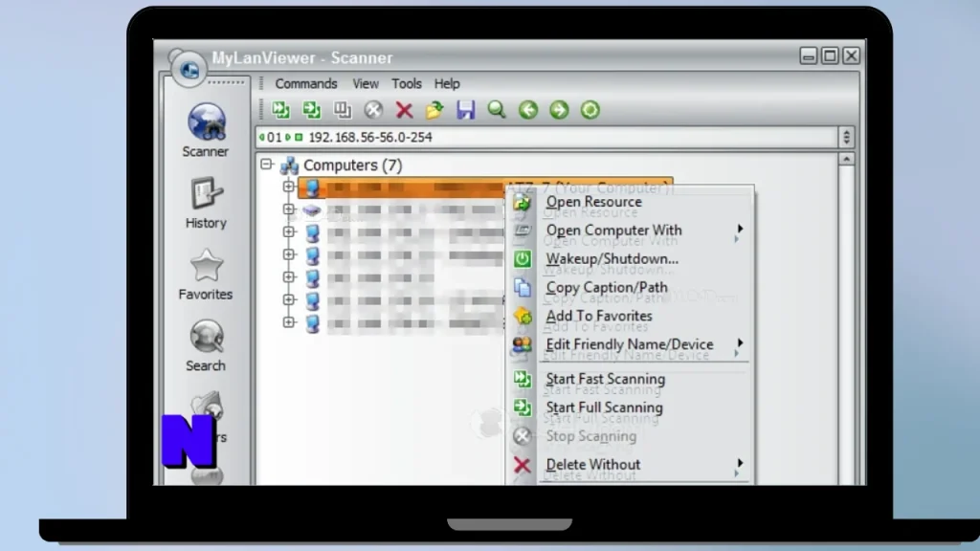This screenshot has width=980, height=551.
Task: Click the save floppy disk toolbar icon
Action: point(466,110)
